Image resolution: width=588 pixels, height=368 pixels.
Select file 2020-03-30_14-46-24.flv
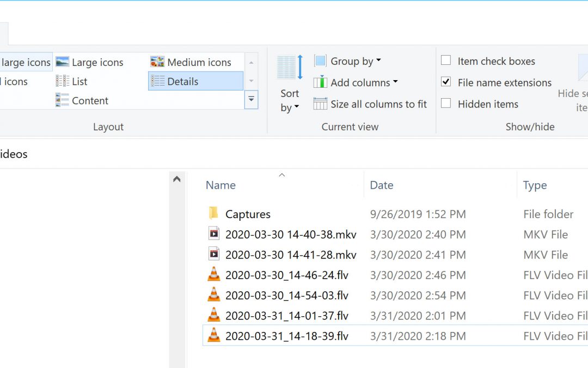pyautogui.click(x=286, y=275)
